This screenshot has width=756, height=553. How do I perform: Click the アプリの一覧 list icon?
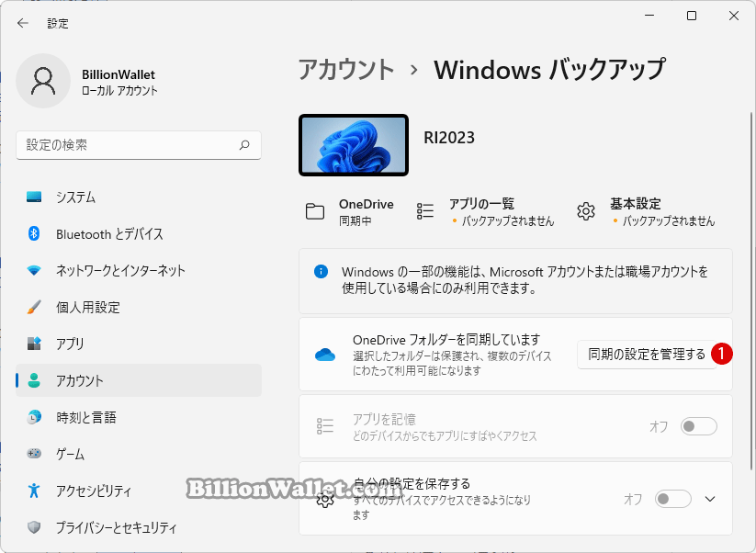pos(424,211)
